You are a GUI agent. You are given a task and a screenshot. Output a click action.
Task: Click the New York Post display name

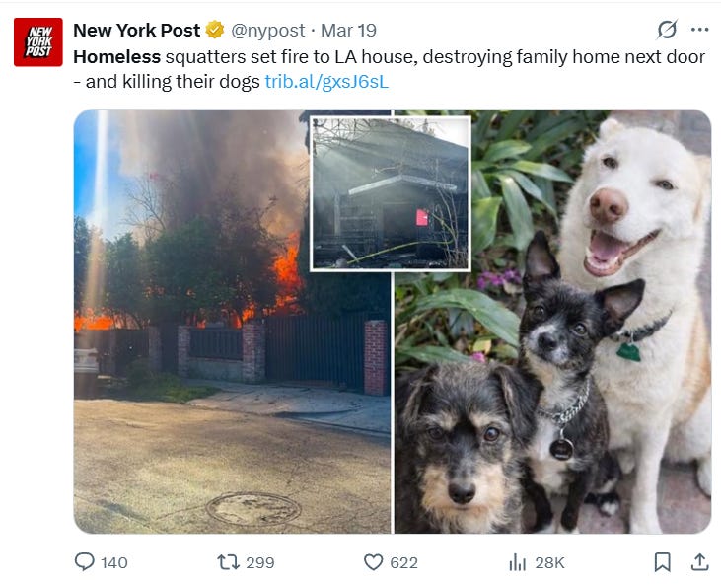click(136, 31)
